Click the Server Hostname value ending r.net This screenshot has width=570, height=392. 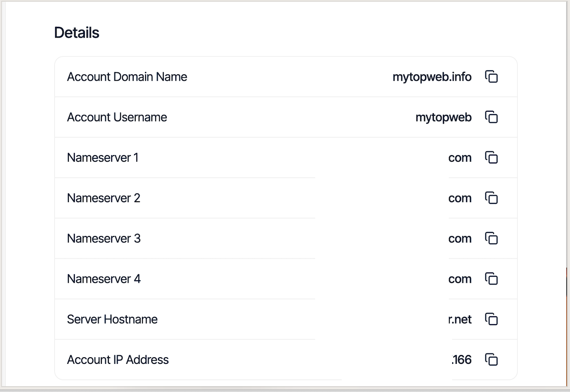pos(460,319)
